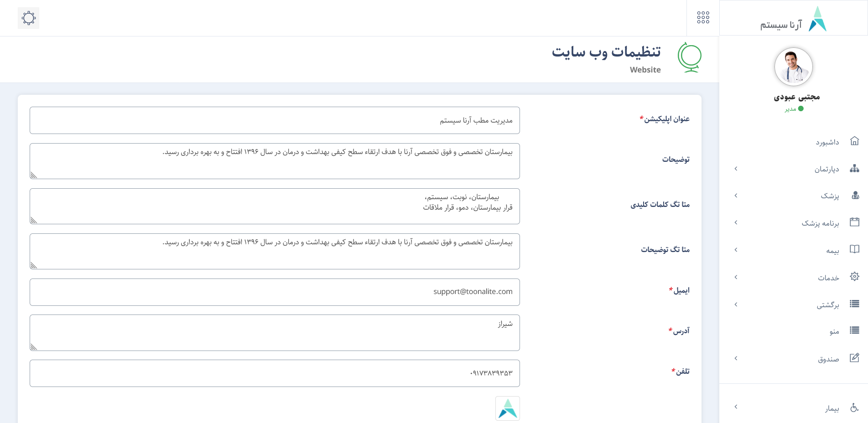Click the منو list icon
868x423 pixels.
pos(854,330)
